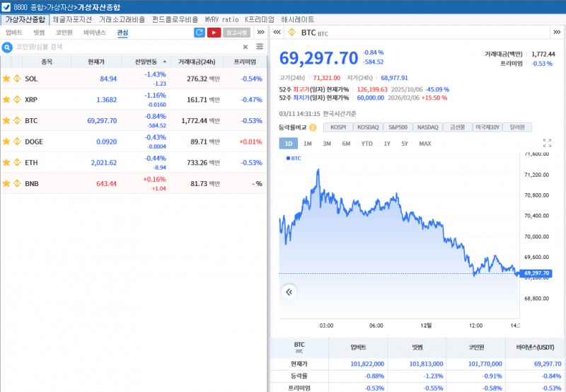Click the blue refresh icon
The height and width of the screenshot is (392, 566).
click(x=200, y=33)
